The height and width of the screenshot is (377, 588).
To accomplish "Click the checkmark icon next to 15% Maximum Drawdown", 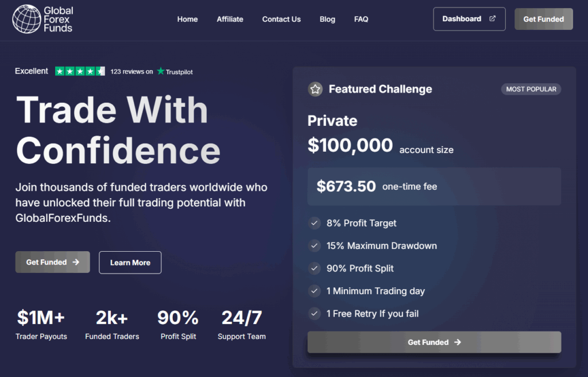I will click(314, 245).
